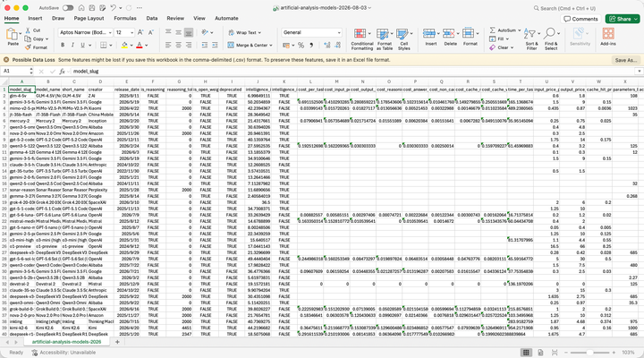Open the font size dropdown
This screenshot has width=644, height=358.
pyautogui.click(x=131, y=32)
